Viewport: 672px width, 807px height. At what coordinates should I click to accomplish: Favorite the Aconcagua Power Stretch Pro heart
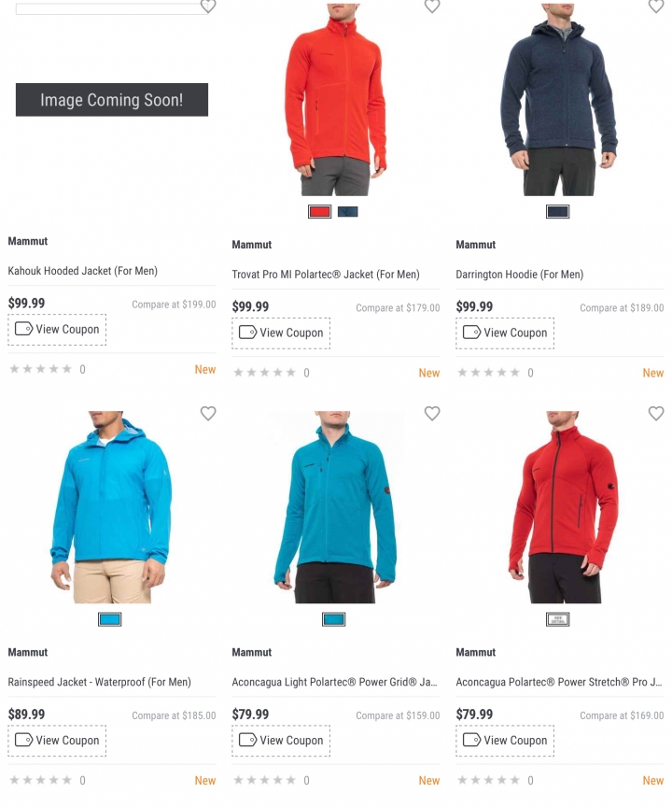pyautogui.click(x=656, y=413)
